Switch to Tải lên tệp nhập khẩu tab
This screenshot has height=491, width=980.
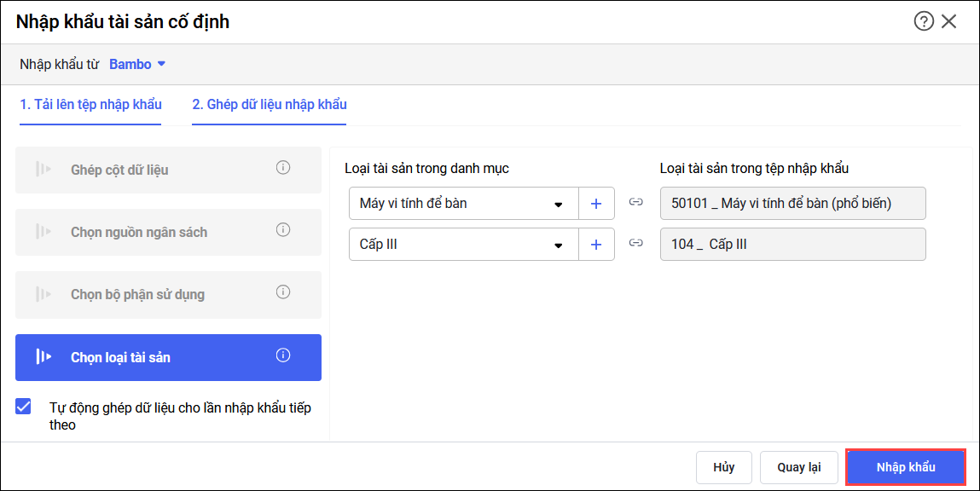(x=90, y=105)
